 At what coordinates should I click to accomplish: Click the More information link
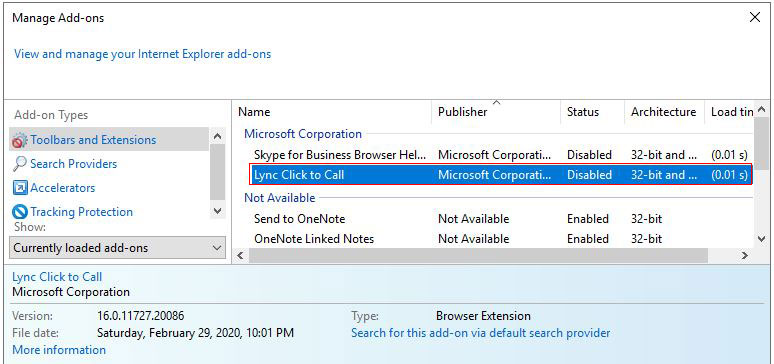coord(59,350)
